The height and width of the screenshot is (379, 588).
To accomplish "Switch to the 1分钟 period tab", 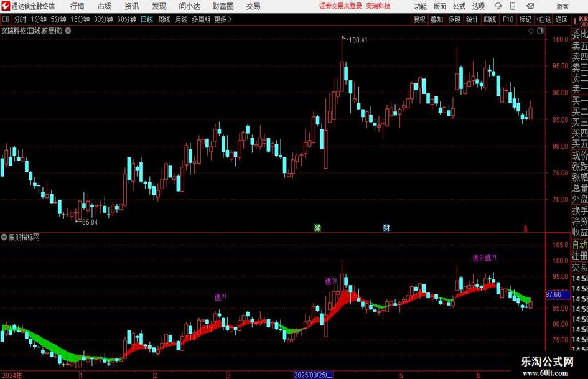I will click(x=39, y=19).
